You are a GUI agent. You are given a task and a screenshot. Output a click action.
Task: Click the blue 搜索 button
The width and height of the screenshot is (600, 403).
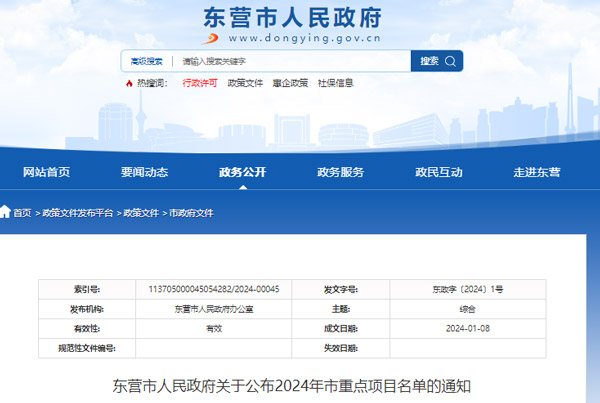tap(437, 61)
